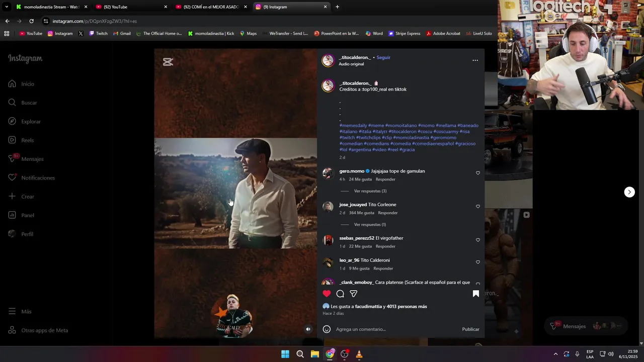
Task: Open Inicio in the Instagram sidebar
Action: click(21, 84)
